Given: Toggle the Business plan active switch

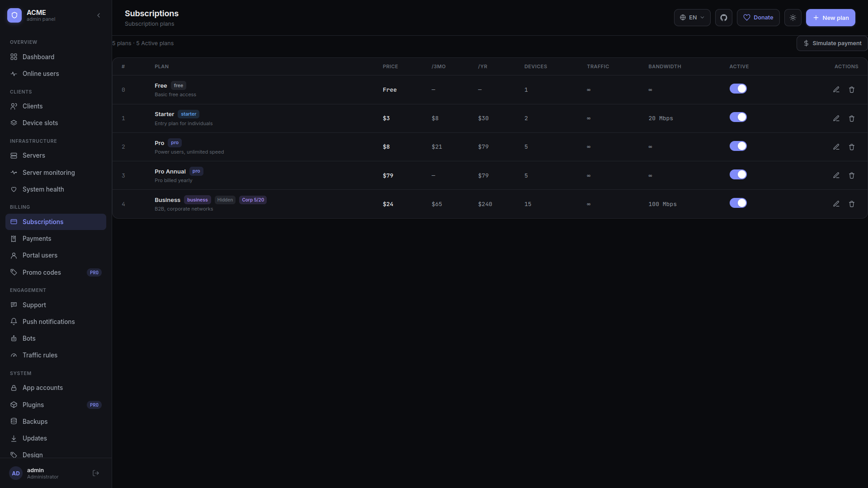Looking at the screenshot, I should click(738, 203).
